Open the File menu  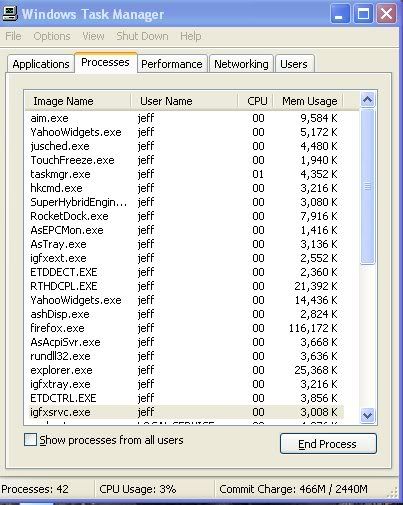(13, 36)
